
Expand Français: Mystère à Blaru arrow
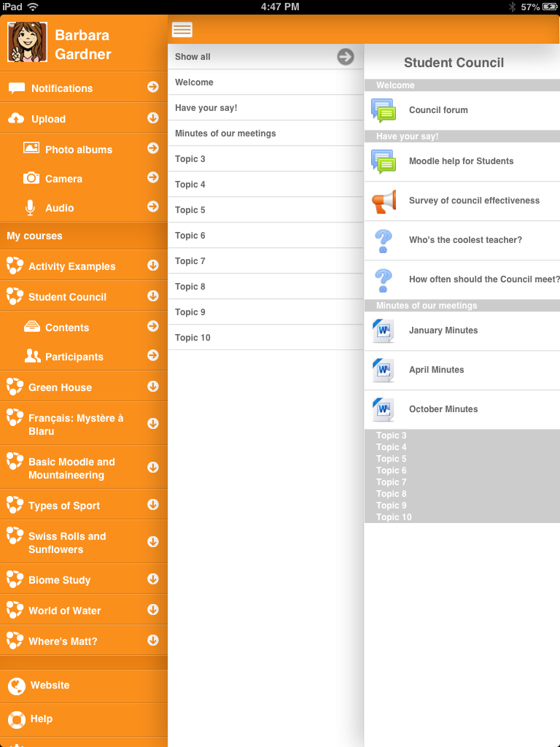point(153,423)
